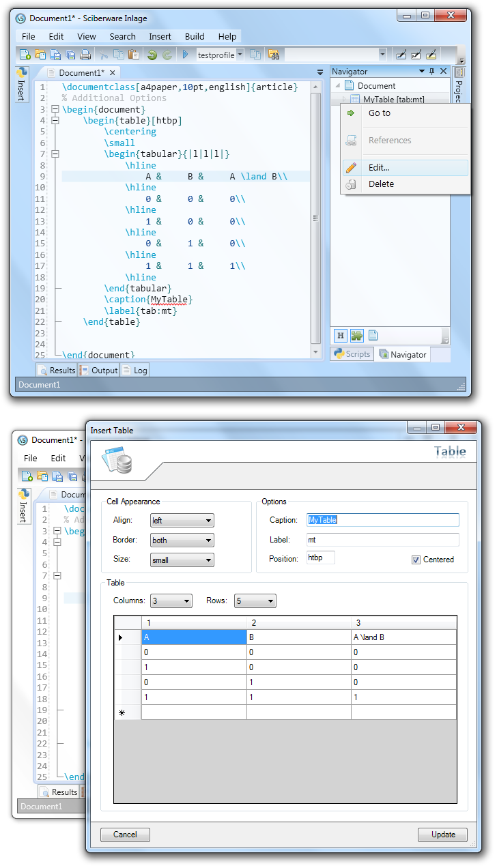
Task: Open the View menu
Action: (87, 36)
